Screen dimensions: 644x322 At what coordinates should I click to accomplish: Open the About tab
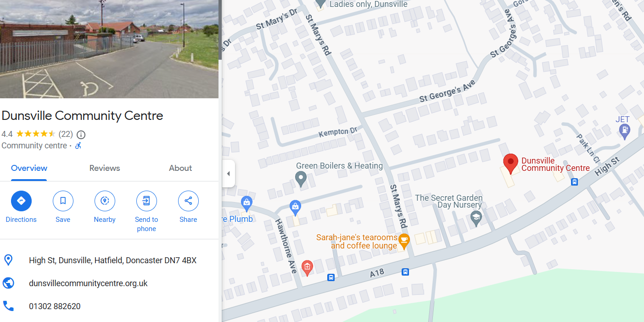click(x=180, y=168)
